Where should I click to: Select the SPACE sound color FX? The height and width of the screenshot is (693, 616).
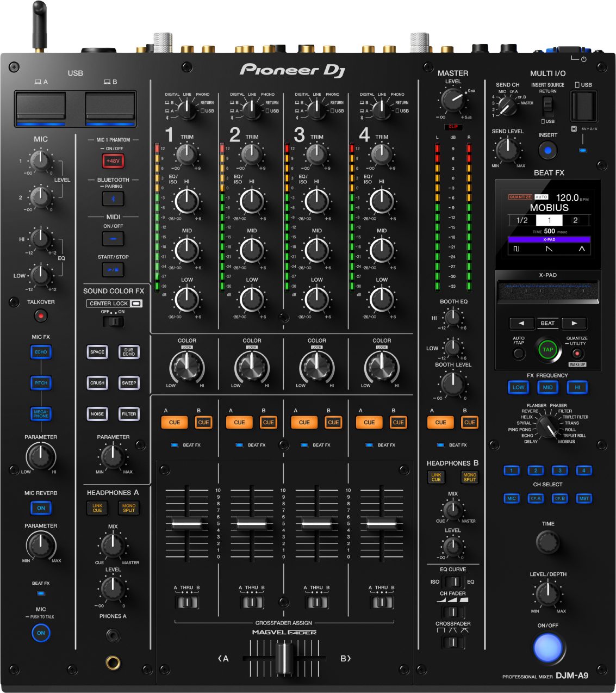97,352
